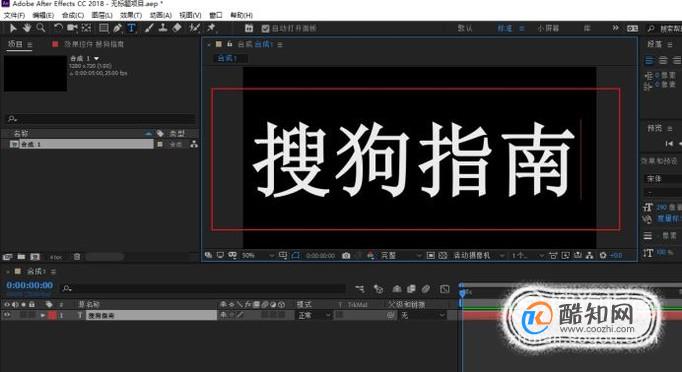This screenshot has height=372, width=682.
Task: Open the 效果(T) menu
Action: click(x=131, y=15)
